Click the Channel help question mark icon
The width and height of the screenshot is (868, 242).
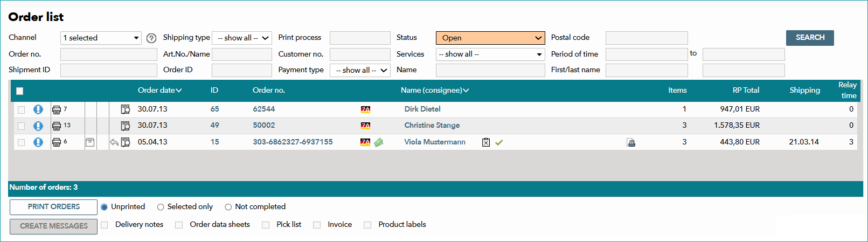pyautogui.click(x=151, y=38)
